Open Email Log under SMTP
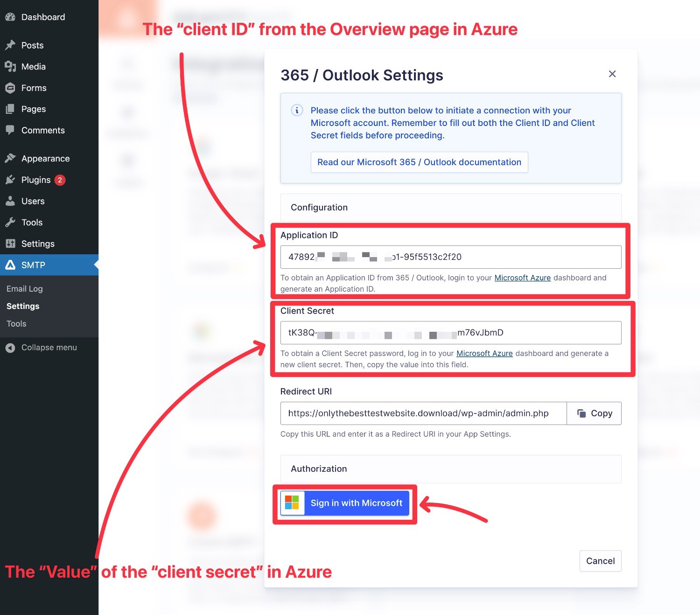Screen dimensions: 700x615 pos(25,289)
